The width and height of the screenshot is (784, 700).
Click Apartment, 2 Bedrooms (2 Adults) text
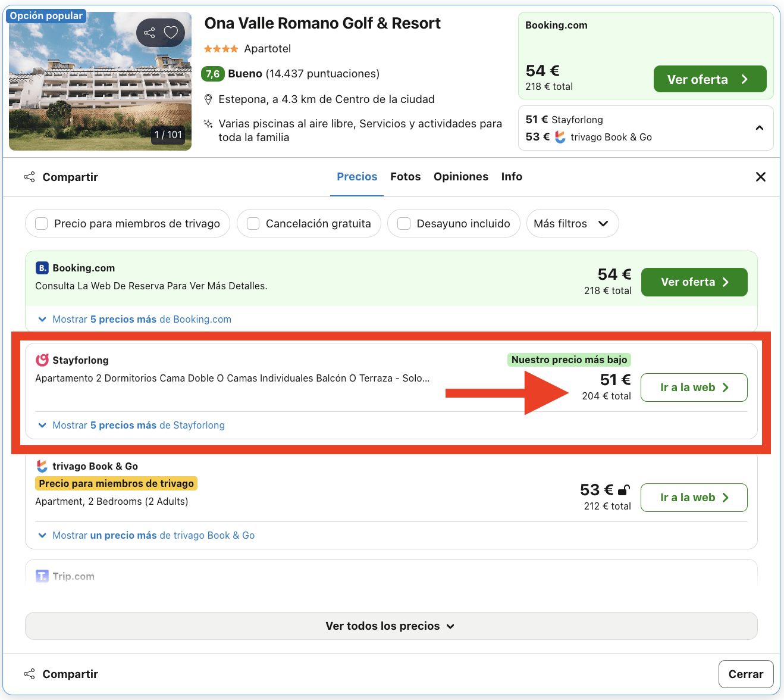(x=112, y=502)
